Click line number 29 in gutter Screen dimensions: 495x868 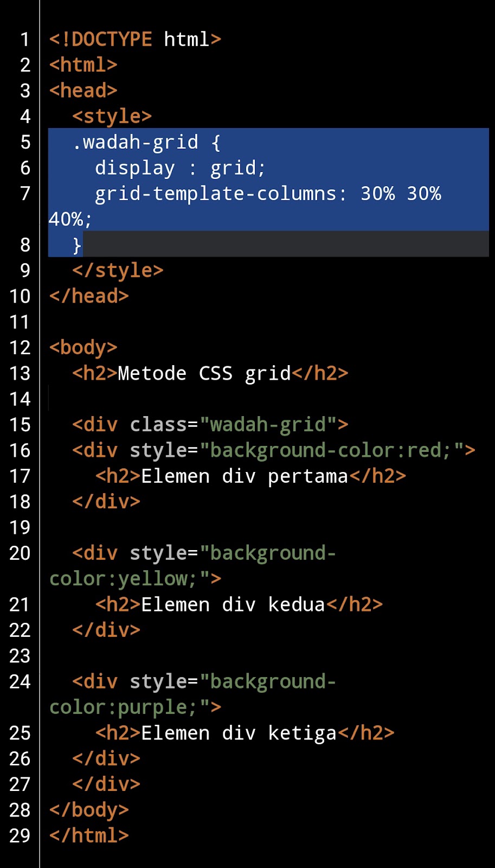[x=20, y=836]
